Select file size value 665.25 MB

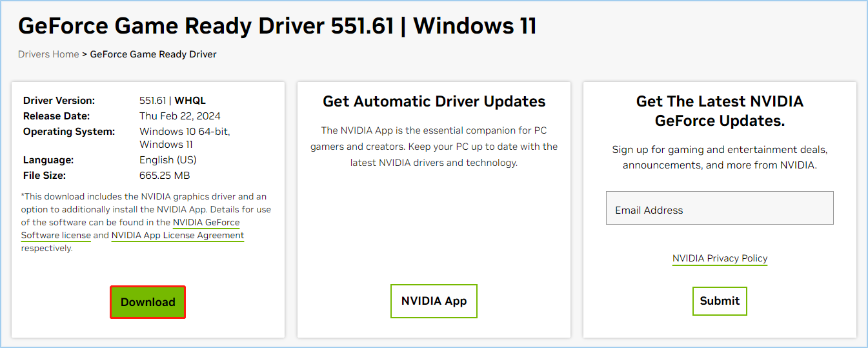point(165,176)
